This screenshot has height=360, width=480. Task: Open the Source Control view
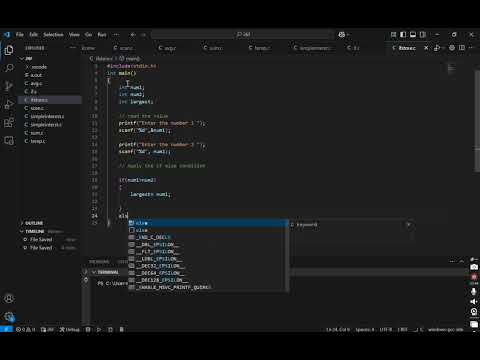click(x=9, y=86)
